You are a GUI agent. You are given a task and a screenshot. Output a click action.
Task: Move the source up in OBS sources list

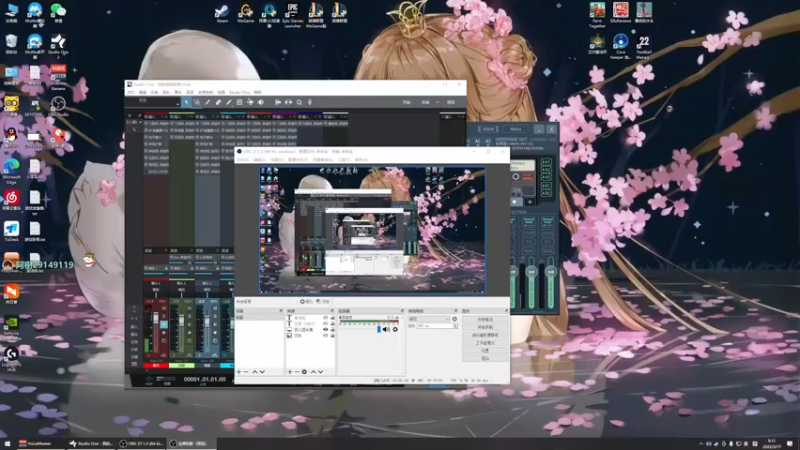313,372
